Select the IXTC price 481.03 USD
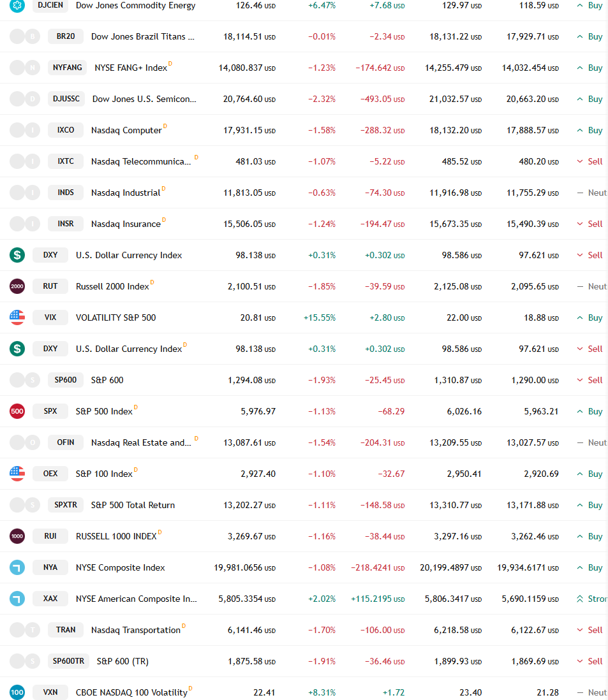This screenshot has height=700, width=608. pyautogui.click(x=256, y=161)
